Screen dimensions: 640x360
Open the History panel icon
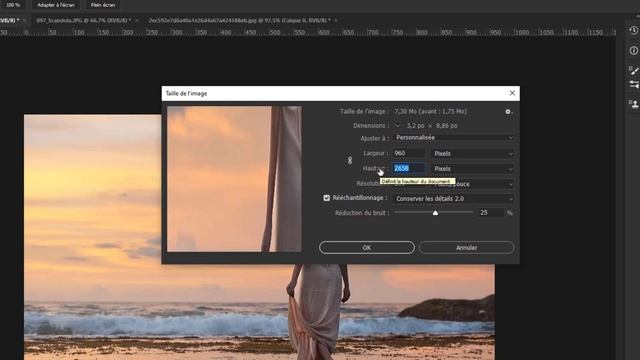click(x=633, y=31)
